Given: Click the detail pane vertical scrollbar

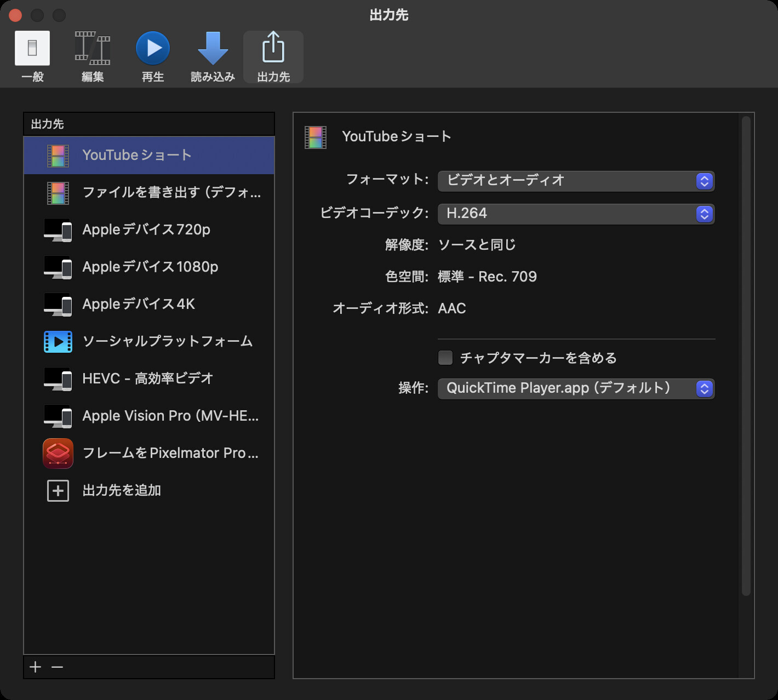Looking at the screenshot, I should [x=746, y=356].
